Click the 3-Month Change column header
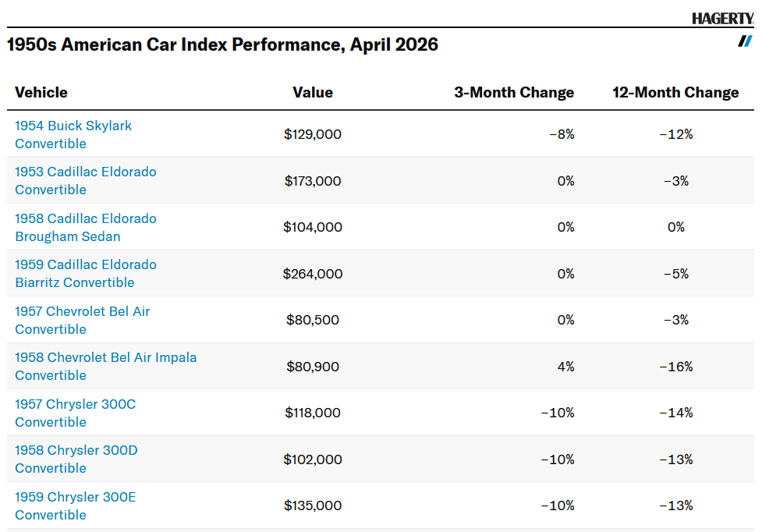This screenshot has height=532, width=762. coord(514,92)
